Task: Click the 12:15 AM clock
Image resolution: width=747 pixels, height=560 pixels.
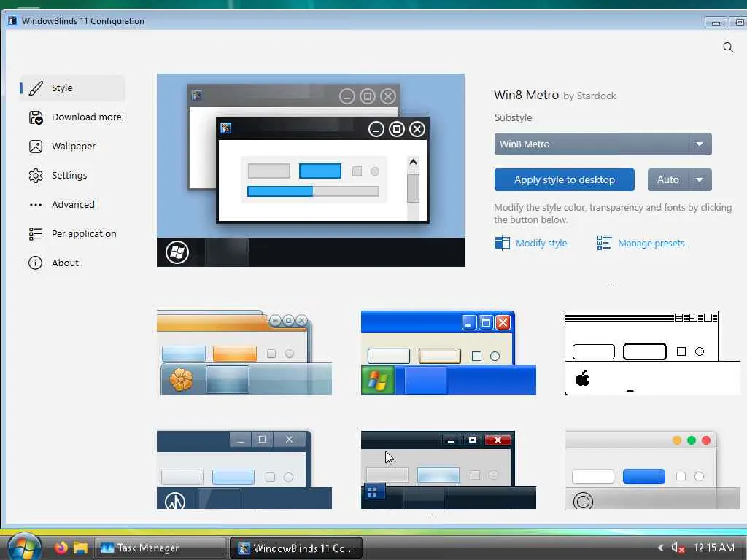Action: pyautogui.click(x=713, y=548)
